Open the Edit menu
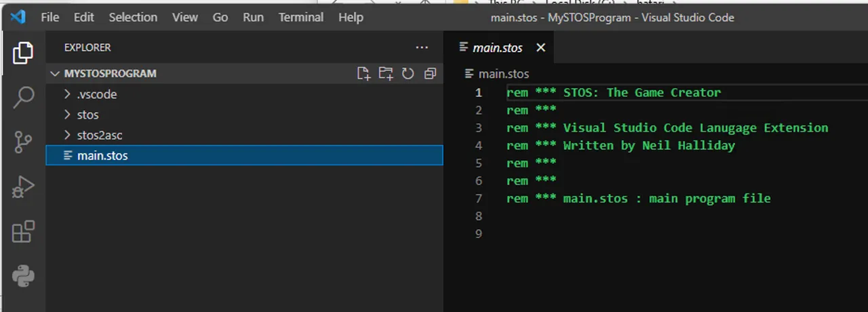The height and width of the screenshot is (312, 868). (x=84, y=18)
